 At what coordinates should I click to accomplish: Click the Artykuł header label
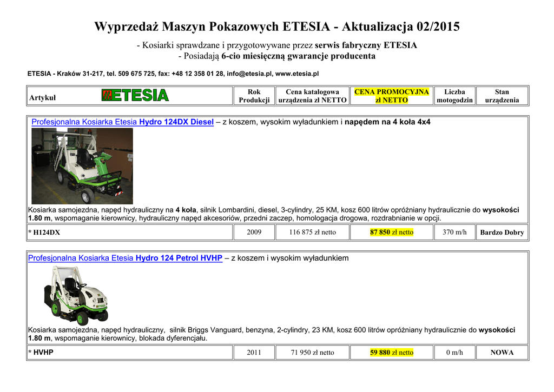pyautogui.click(x=42, y=98)
